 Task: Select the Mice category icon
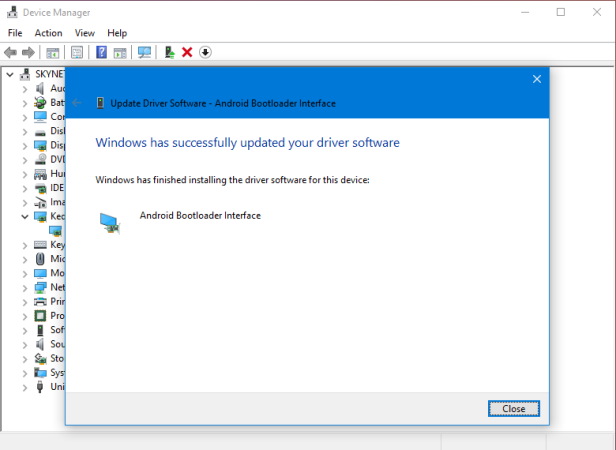tap(40, 259)
